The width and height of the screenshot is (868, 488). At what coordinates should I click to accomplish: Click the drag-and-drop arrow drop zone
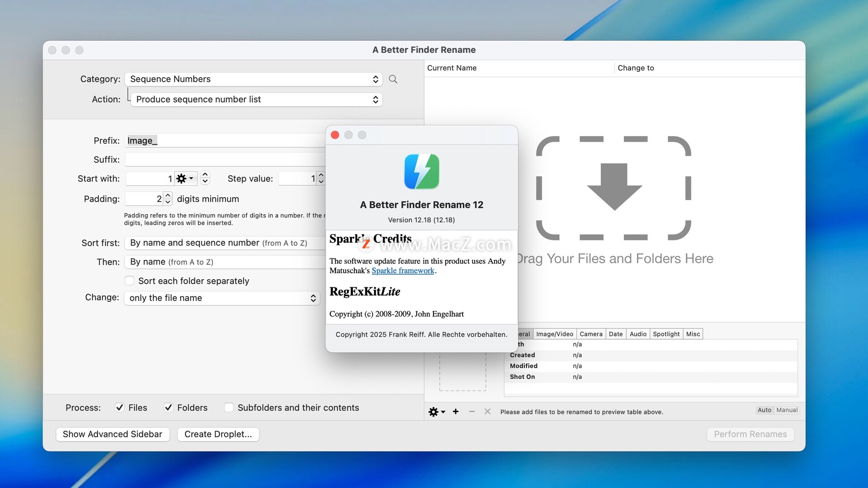click(x=613, y=187)
